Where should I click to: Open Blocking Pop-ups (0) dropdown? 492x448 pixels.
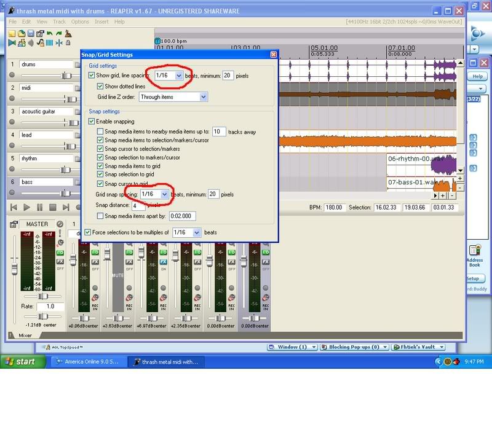click(x=354, y=347)
